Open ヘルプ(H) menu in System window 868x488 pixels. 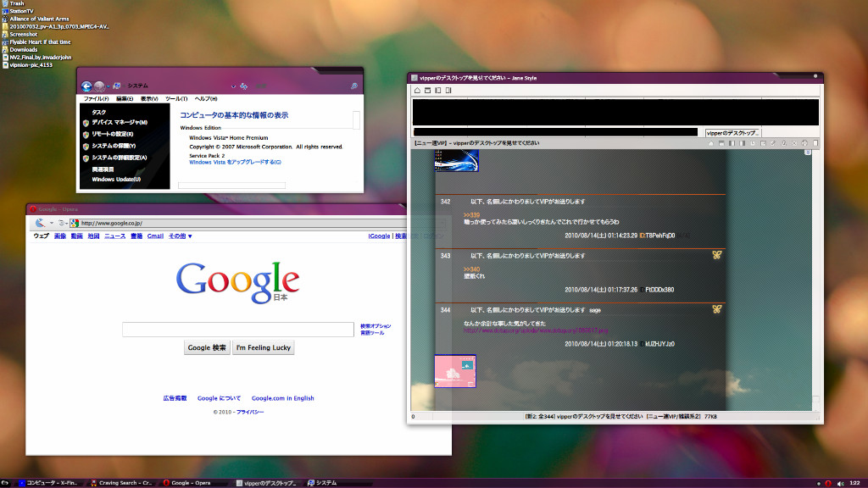[205, 99]
